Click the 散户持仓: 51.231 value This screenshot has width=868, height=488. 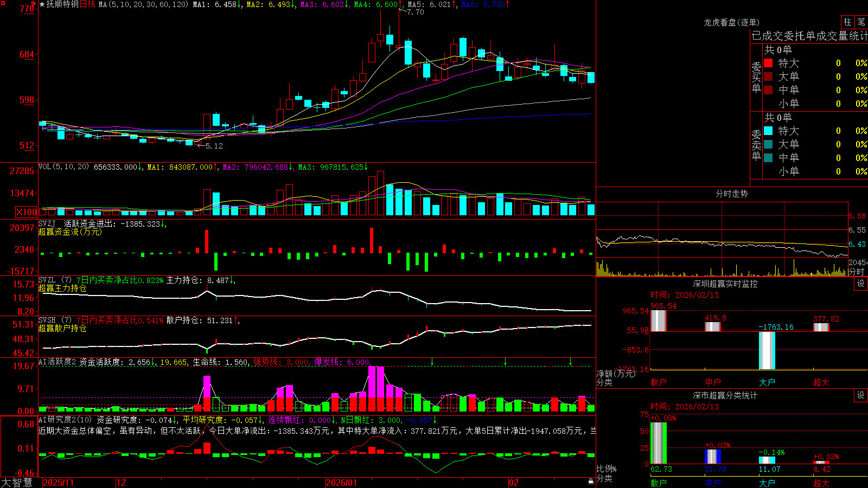point(199,320)
